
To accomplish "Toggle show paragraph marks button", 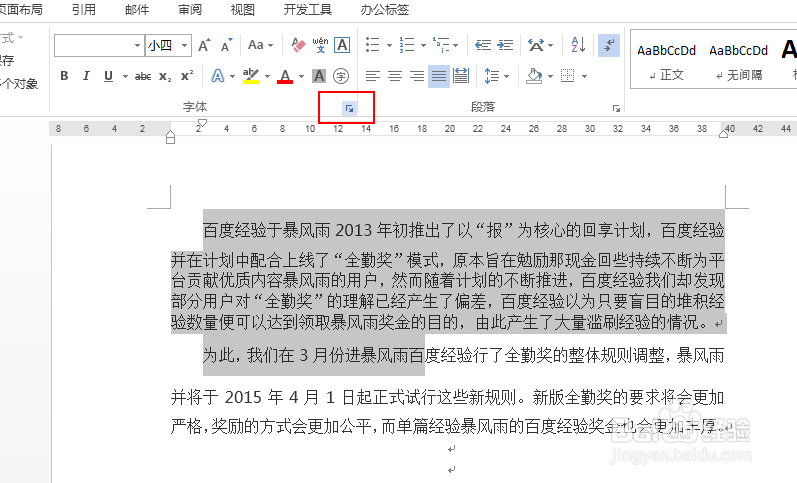I will (608, 45).
